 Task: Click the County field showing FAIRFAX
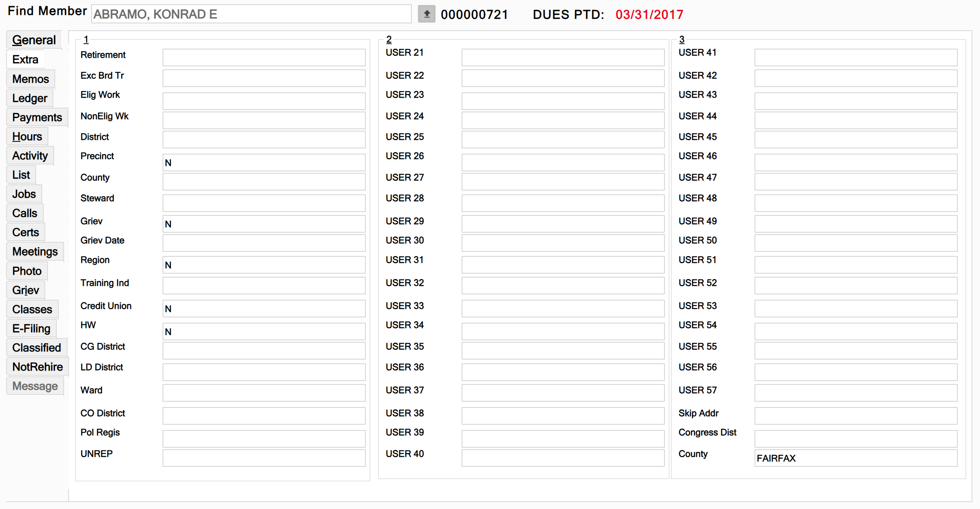[x=855, y=458]
